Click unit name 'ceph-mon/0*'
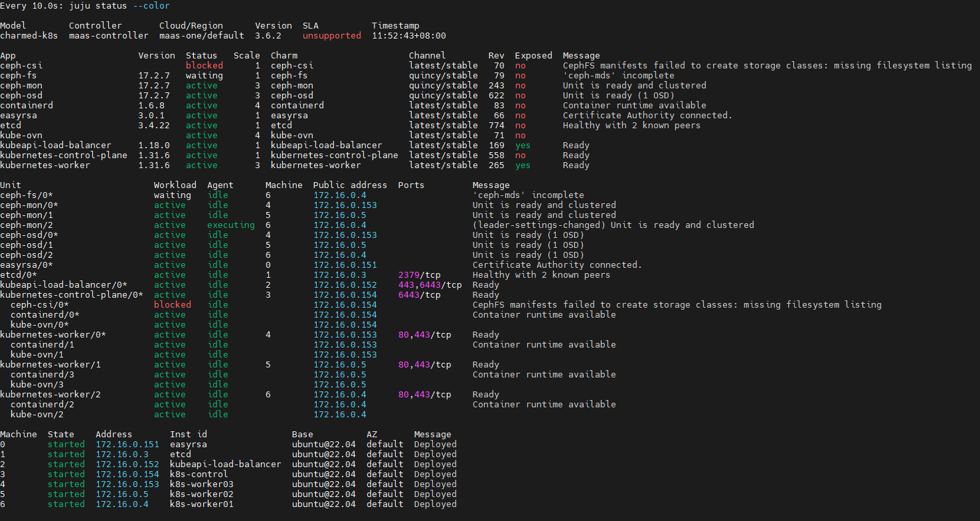Screen dimensions: 980x521 pyautogui.click(x=29, y=205)
